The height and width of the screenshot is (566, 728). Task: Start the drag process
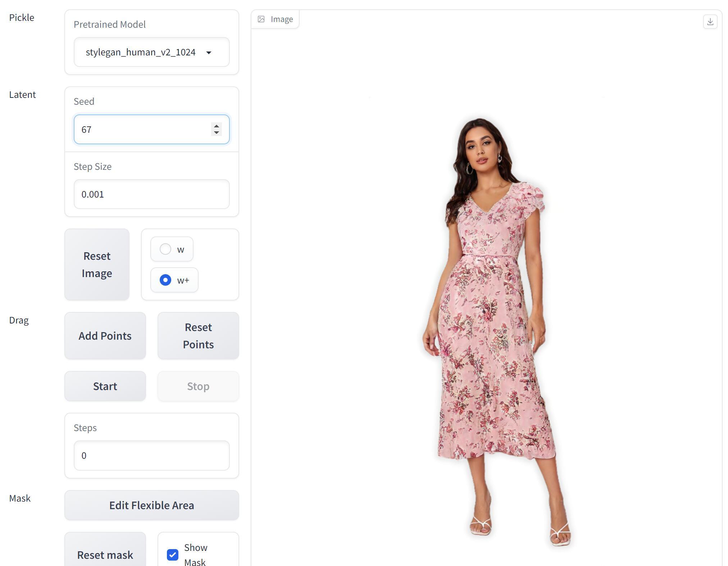point(105,386)
